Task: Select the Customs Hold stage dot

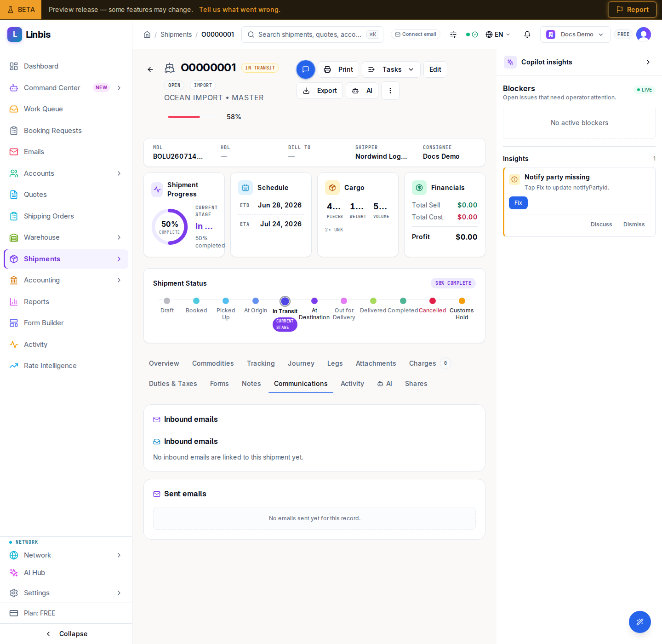Action: [x=462, y=301]
